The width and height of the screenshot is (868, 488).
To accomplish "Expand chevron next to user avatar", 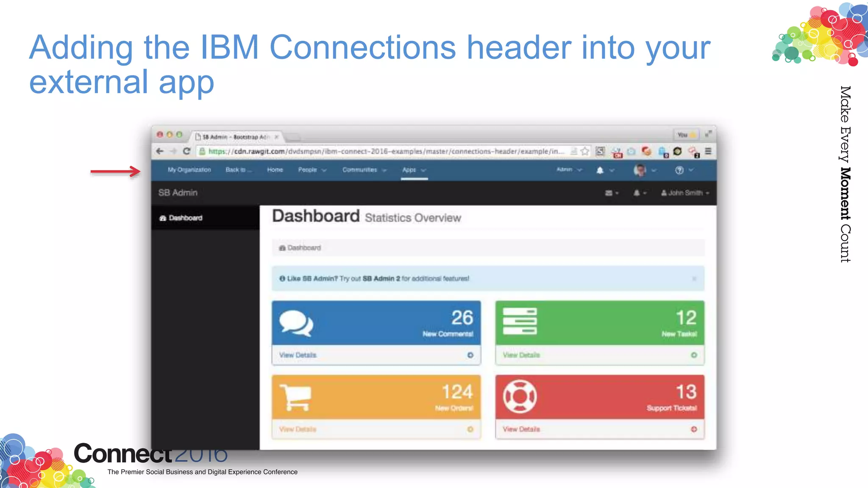I will pyautogui.click(x=654, y=170).
